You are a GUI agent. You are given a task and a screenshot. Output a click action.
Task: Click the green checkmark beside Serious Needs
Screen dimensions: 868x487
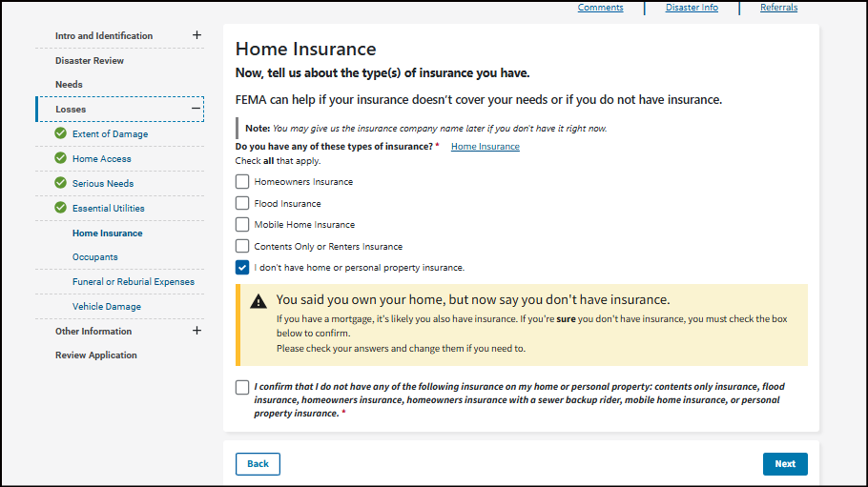click(60, 183)
